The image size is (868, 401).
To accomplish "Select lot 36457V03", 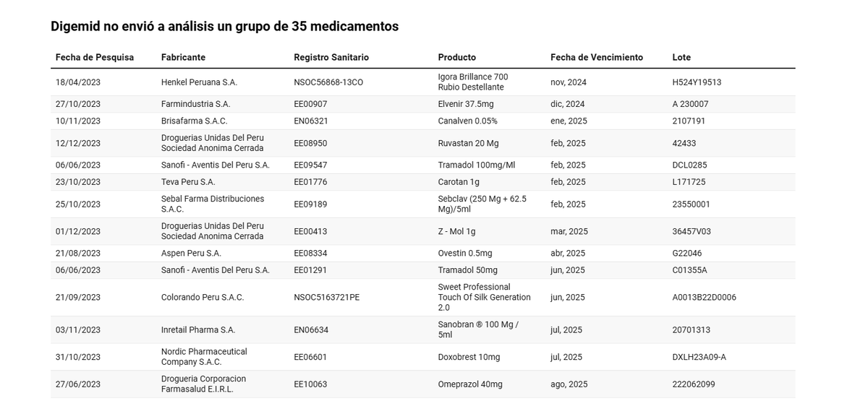I will click(x=692, y=231).
